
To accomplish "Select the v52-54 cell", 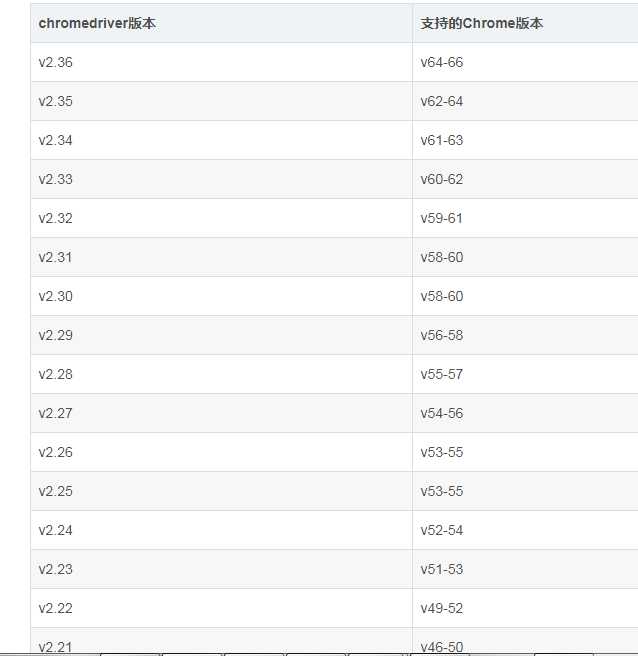I will (525, 530).
